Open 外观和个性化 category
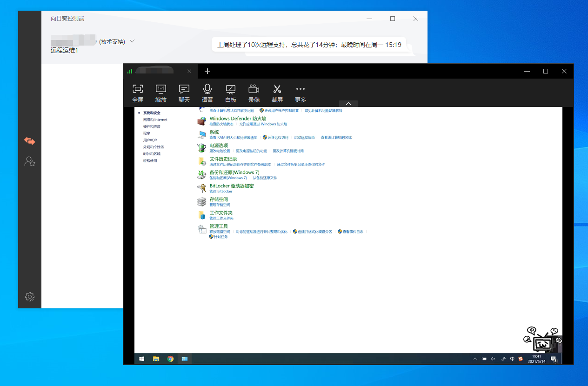This screenshot has height=386, width=588. coord(154,147)
